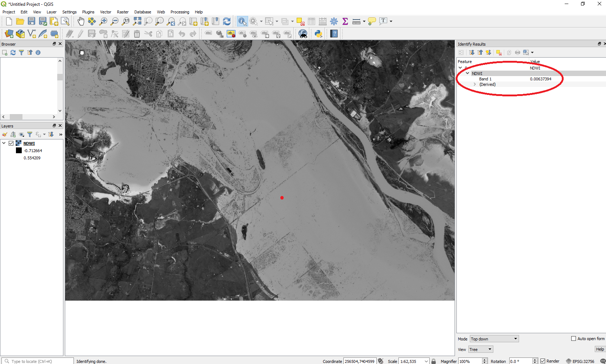Open the Python Console
Image resolution: width=606 pixels, height=364 pixels.
click(318, 34)
